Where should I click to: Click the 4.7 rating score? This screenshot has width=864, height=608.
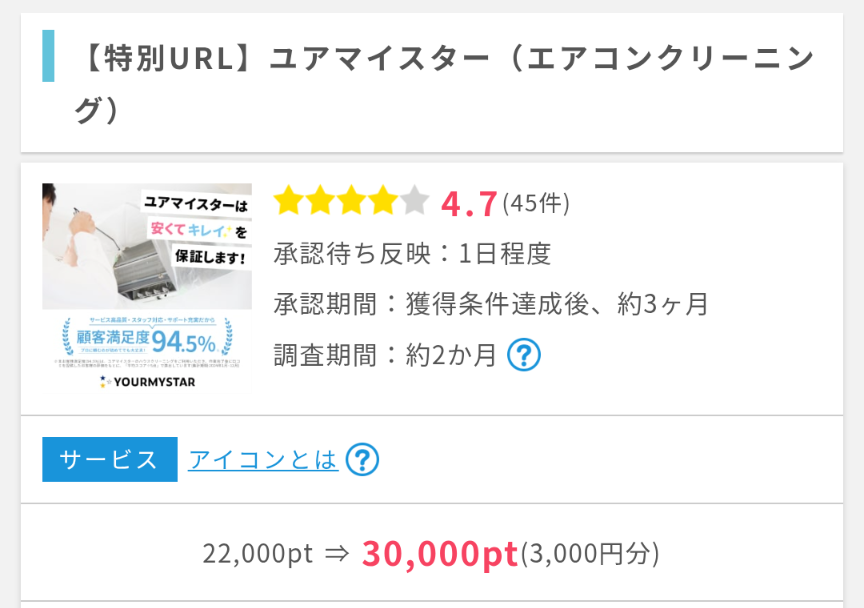click(469, 203)
